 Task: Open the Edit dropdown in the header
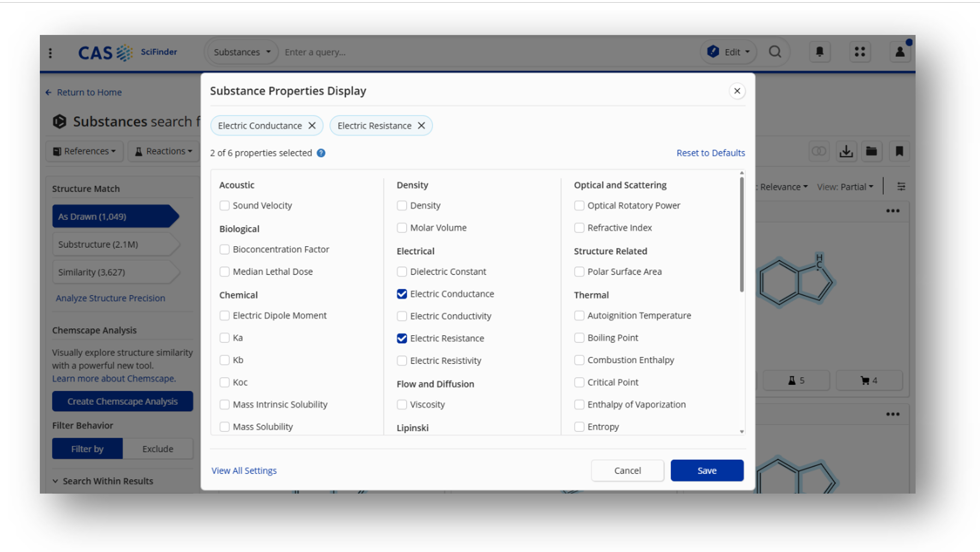(x=729, y=52)
